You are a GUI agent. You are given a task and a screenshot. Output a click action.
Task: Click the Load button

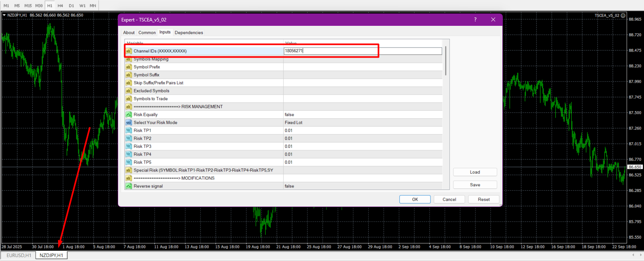coord(475,172)
